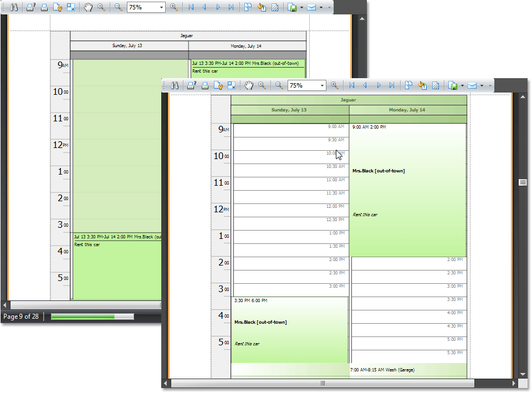This screenshot has width=532, height=393.
Task: Select Magnifier tool in back window toolbar
Action: 101,7
